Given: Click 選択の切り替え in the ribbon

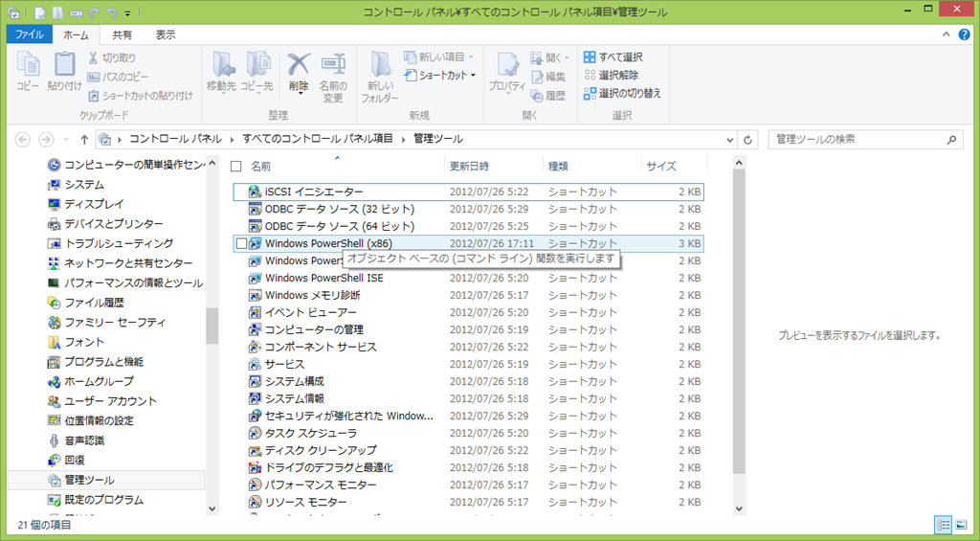Looking at the screenshot, I should pyautogui.click(x=622, y=93).
